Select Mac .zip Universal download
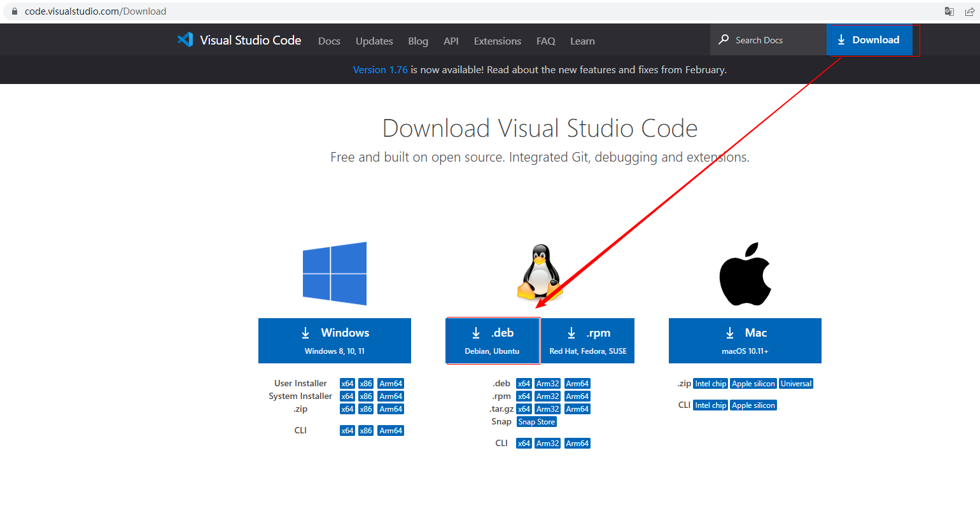The width and height of the screenshot is (980, 518). click(796, 384)
